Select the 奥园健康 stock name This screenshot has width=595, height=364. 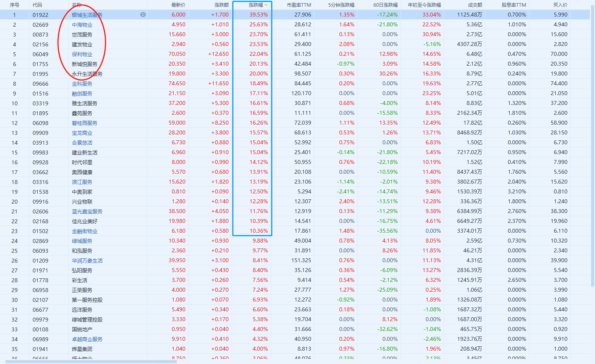point(82,172)
